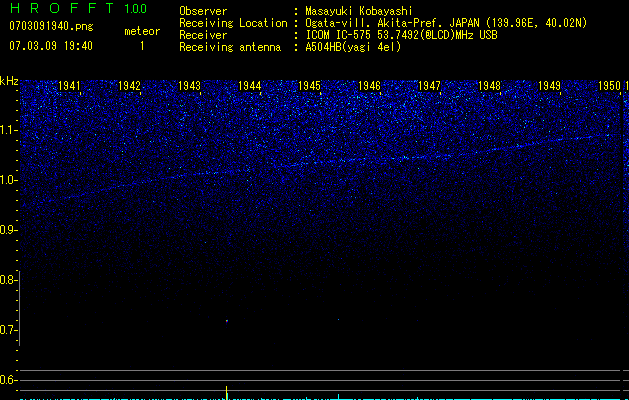Click the 1.0 frequency axis label
This screenshot has width=629, height=400.
tap(9, 180)
